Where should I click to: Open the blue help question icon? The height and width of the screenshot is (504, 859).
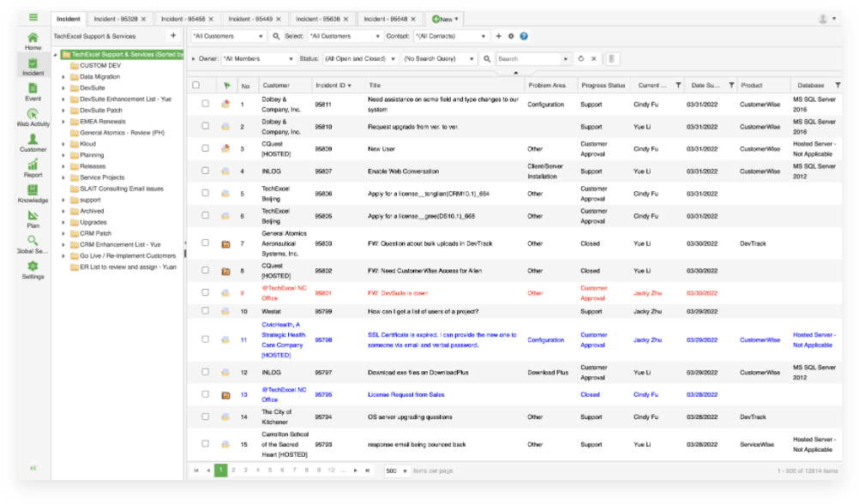524,36
